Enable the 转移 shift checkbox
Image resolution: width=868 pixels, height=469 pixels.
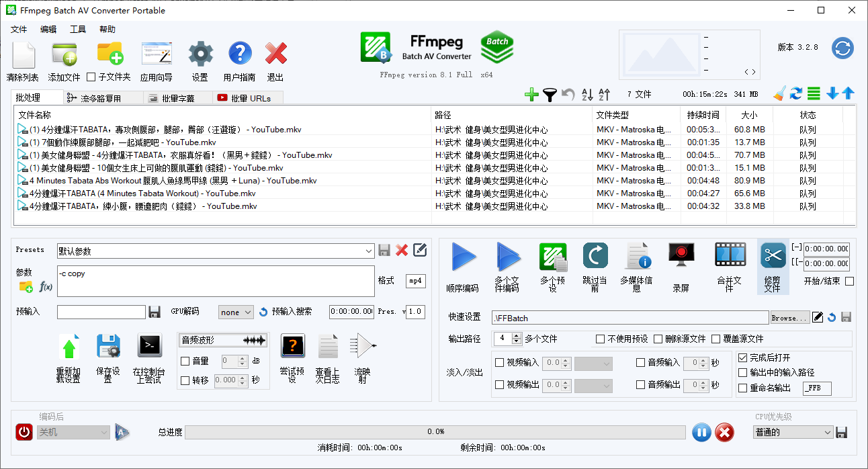(185, 380)
